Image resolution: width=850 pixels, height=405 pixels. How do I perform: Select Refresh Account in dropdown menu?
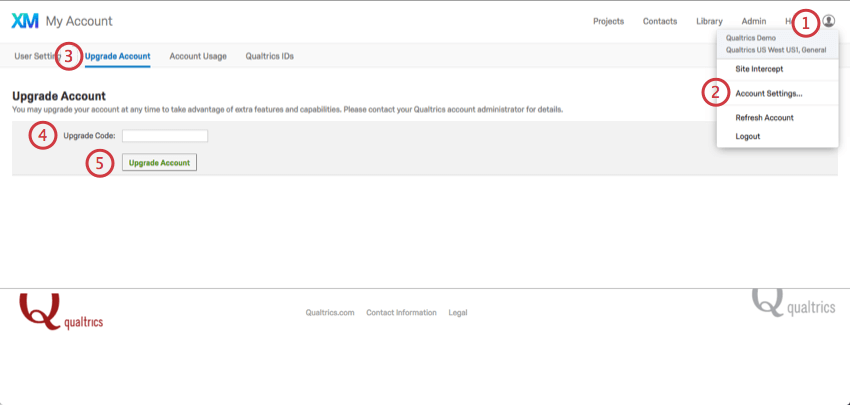coord(764,118)
